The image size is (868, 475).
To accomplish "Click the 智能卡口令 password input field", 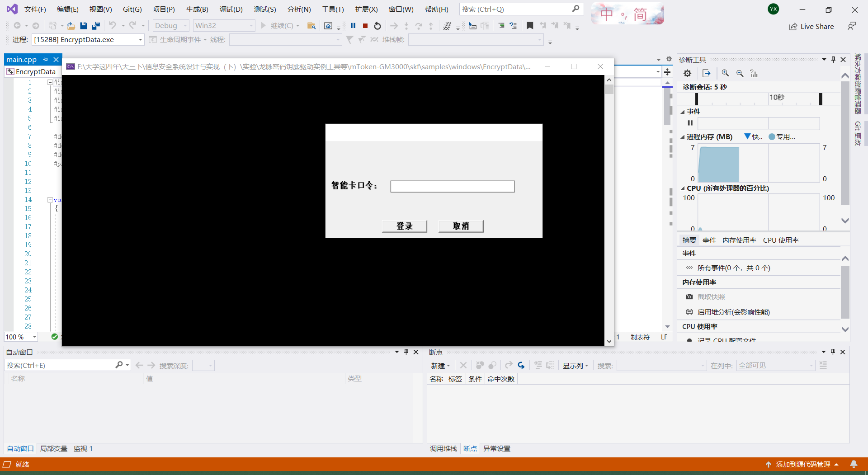I will pos(453,186).
